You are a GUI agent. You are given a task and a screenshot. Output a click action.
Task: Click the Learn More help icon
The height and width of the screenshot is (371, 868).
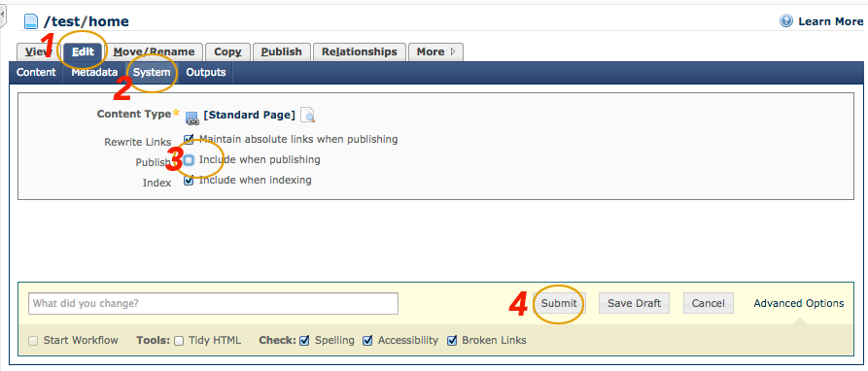(x=786, y=21)
